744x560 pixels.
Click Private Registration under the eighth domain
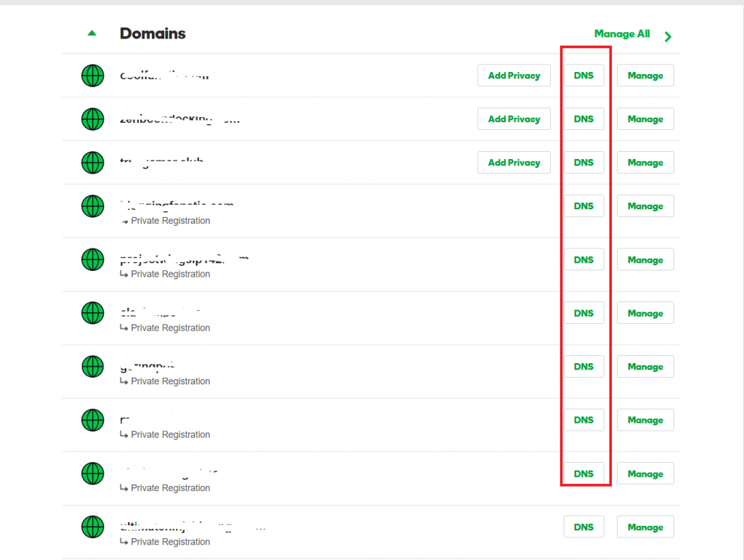(170, 434)
